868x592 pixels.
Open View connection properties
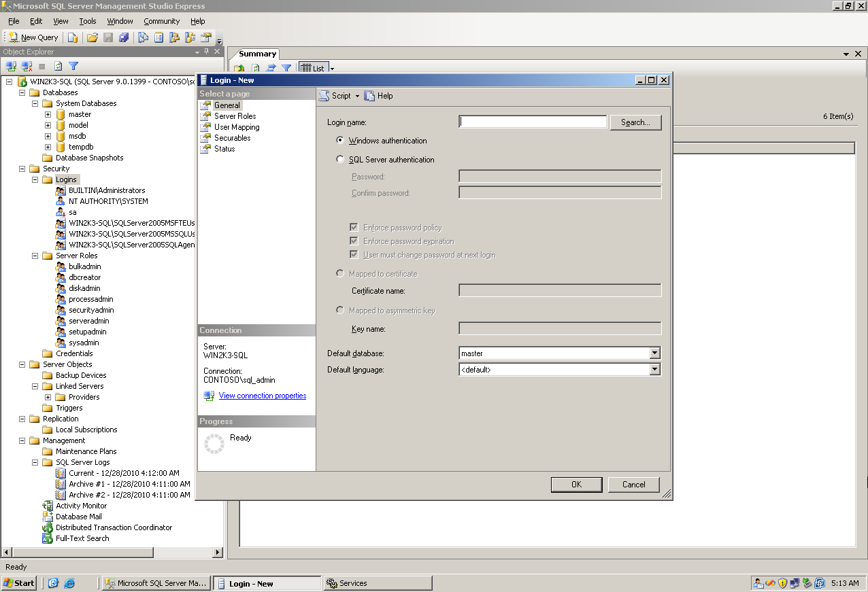[262, 396]
